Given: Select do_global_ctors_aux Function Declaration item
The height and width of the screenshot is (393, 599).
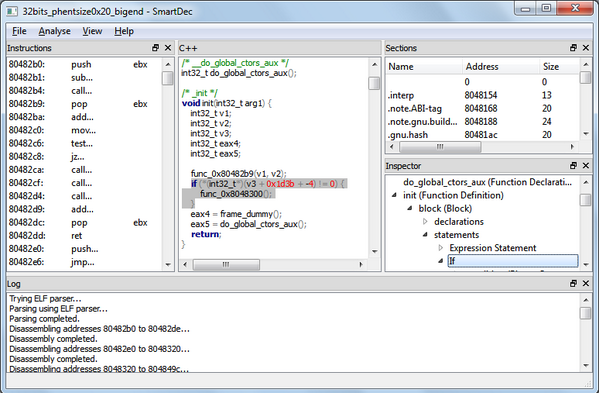Looking at the screenshot, I should coord(487,182).
